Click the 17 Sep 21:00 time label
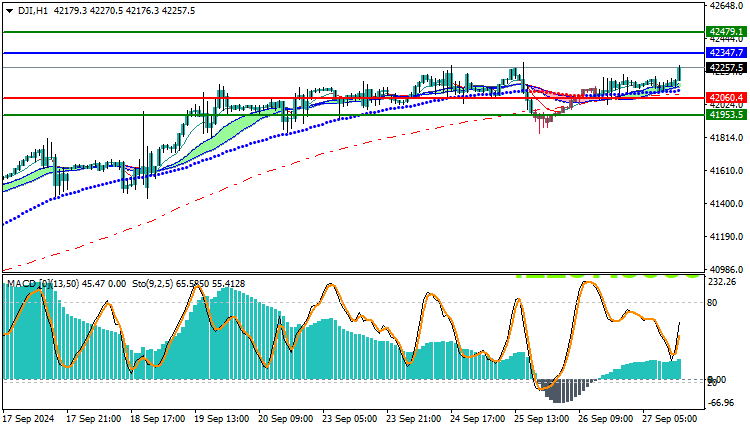Screen dimensions: 750x430 click(x=93, y=419)
